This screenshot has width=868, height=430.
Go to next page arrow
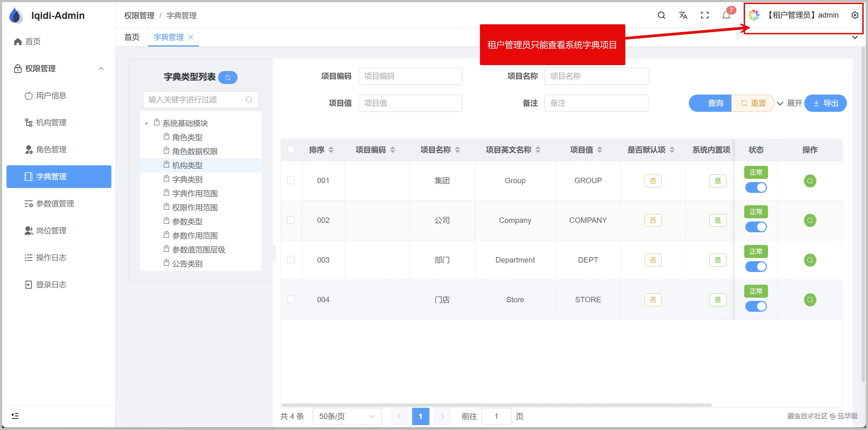442,416
